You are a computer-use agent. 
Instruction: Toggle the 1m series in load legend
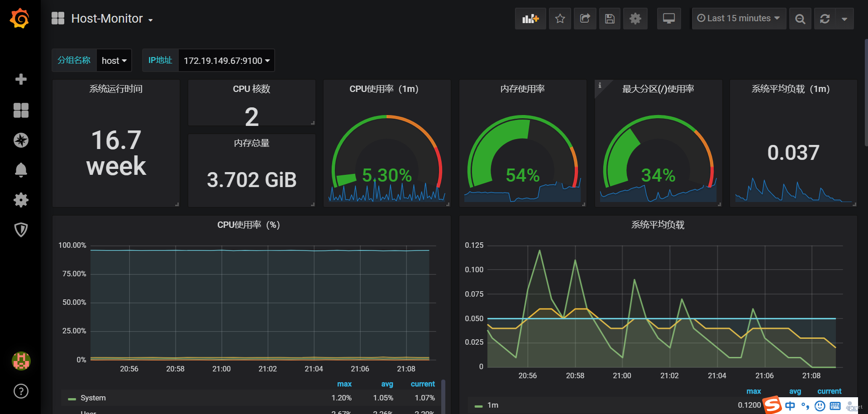point(493,405)
